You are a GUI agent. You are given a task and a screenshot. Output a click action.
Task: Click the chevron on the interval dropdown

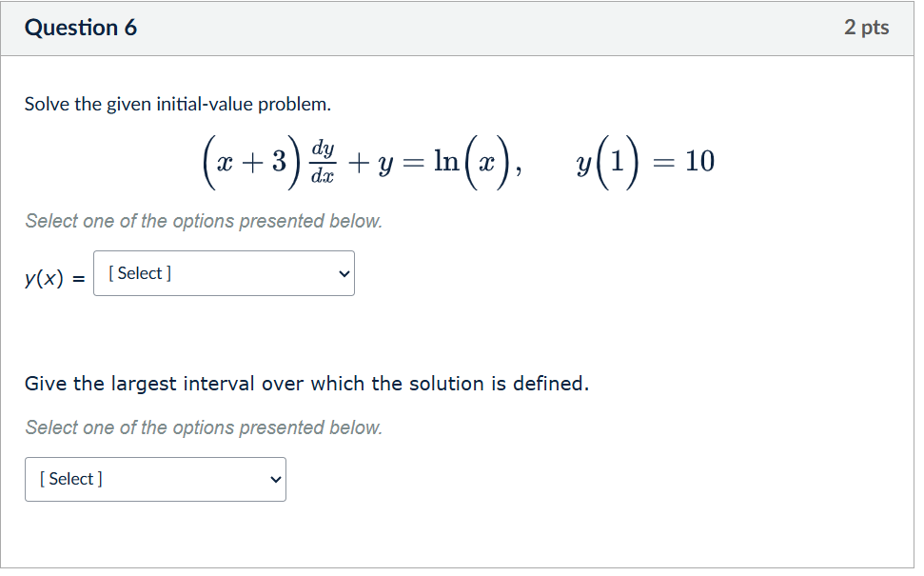pyautogui.click(x=274, y=479)
